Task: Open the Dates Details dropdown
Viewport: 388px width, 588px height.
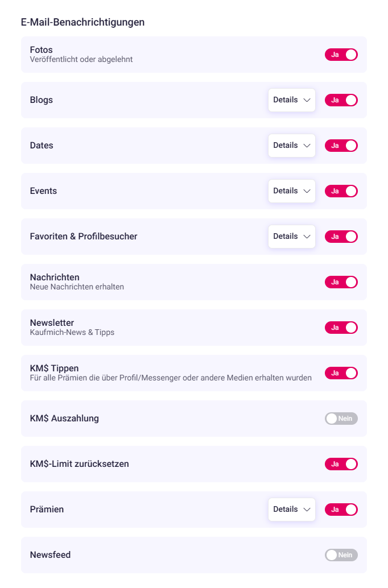Action: click(291, 146)
